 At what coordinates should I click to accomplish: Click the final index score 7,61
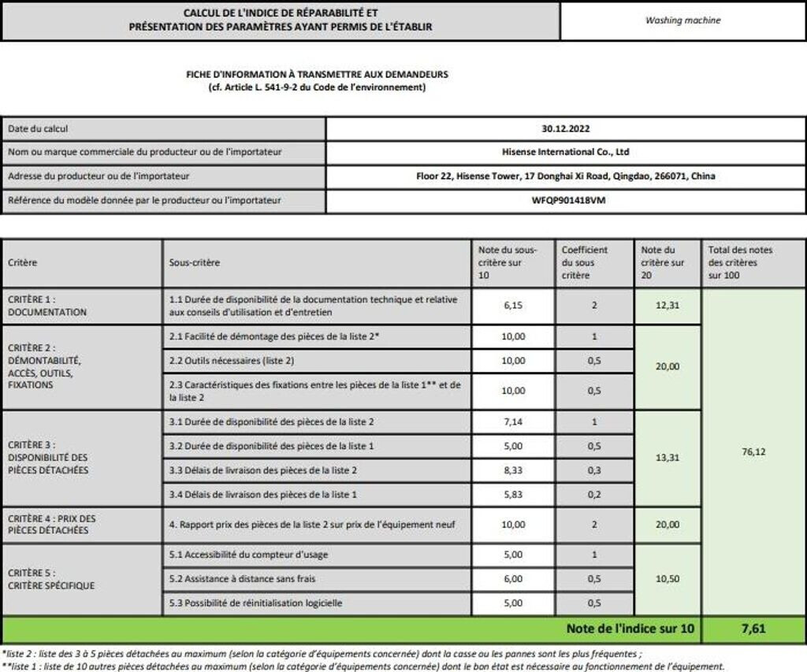click(753, 629)
